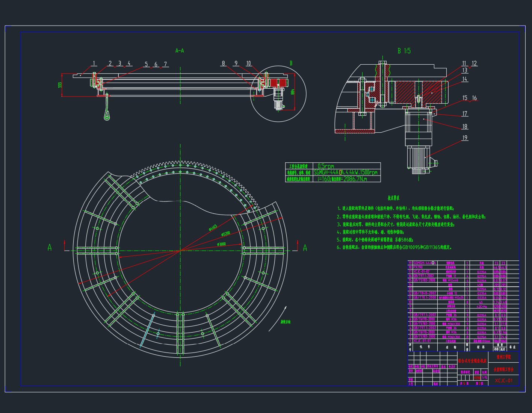Screen dimensions: 532x413
Task: Click the '1:15' scale value
Action: pyautogui.click(x=485, y=378)
